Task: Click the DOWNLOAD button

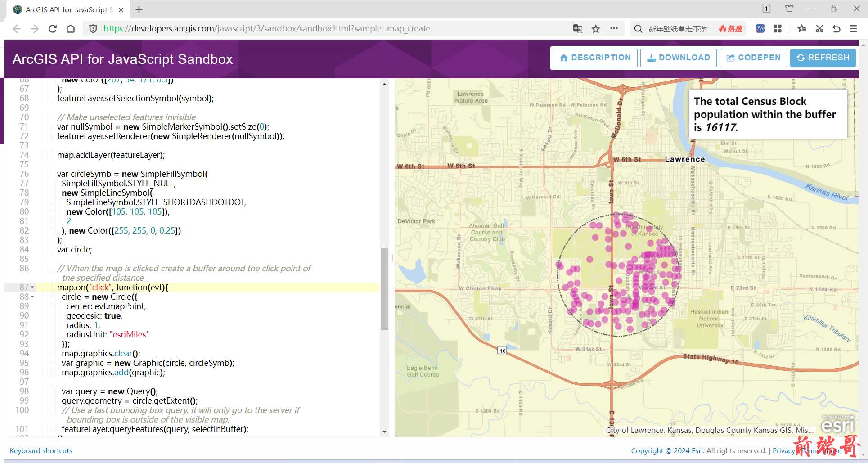Action: [x=679, y=58]
